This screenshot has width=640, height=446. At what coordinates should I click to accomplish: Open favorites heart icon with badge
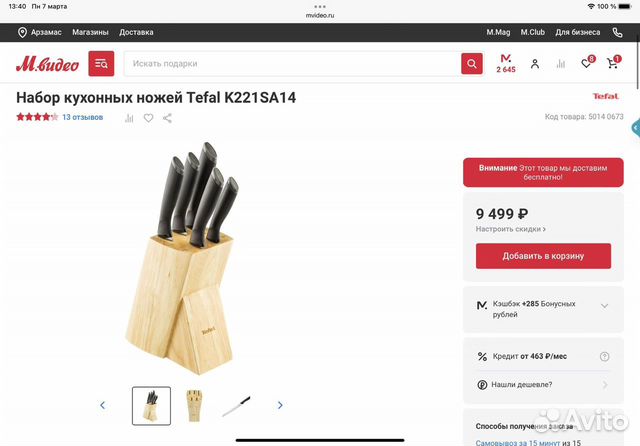click(587, 63)
